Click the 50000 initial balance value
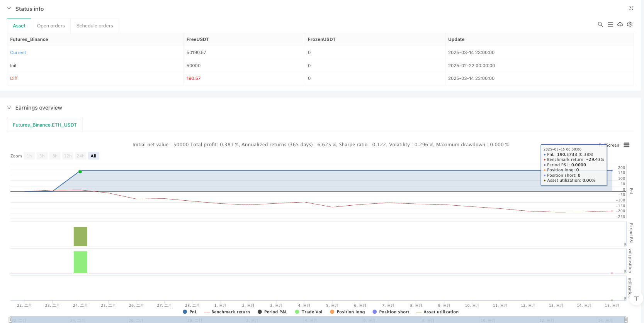644x323 pixels. [194, 66]
